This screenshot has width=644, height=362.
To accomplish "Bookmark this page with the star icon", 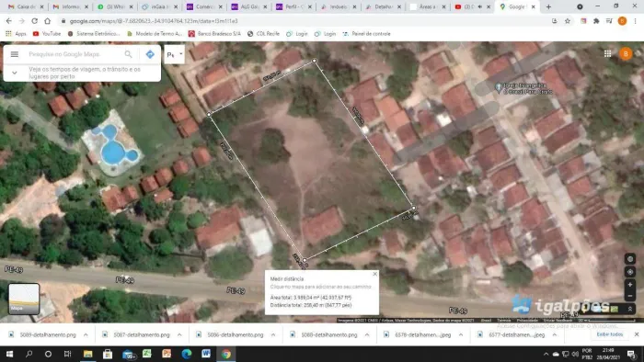I will [x=568, y=21].
